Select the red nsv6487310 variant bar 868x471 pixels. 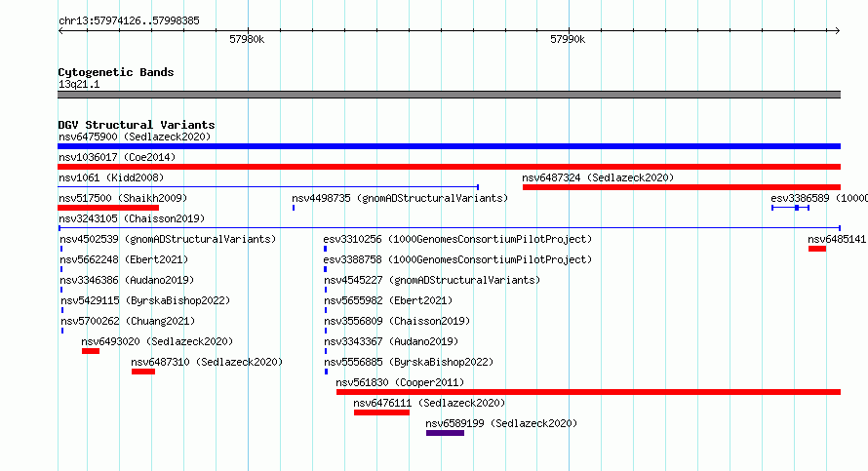tap(143, 372)
